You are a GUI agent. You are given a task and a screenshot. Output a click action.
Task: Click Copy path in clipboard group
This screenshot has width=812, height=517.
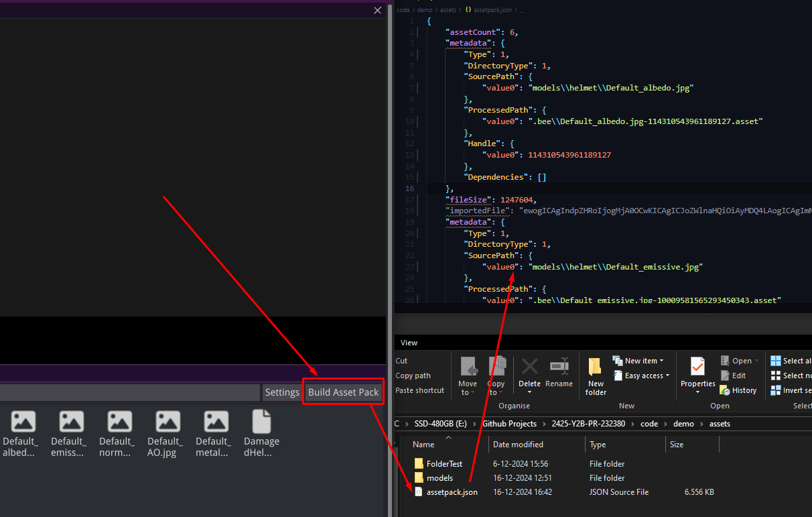(x=413, y=376)
